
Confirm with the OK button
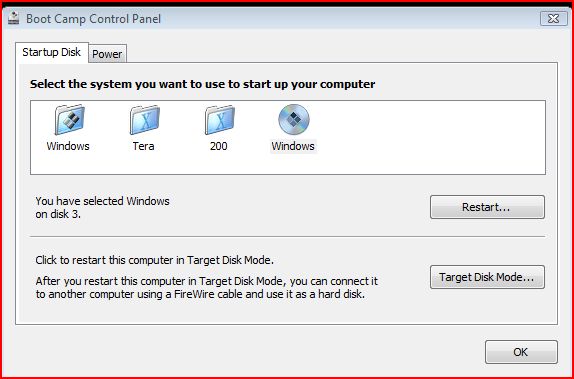(521, 352)
